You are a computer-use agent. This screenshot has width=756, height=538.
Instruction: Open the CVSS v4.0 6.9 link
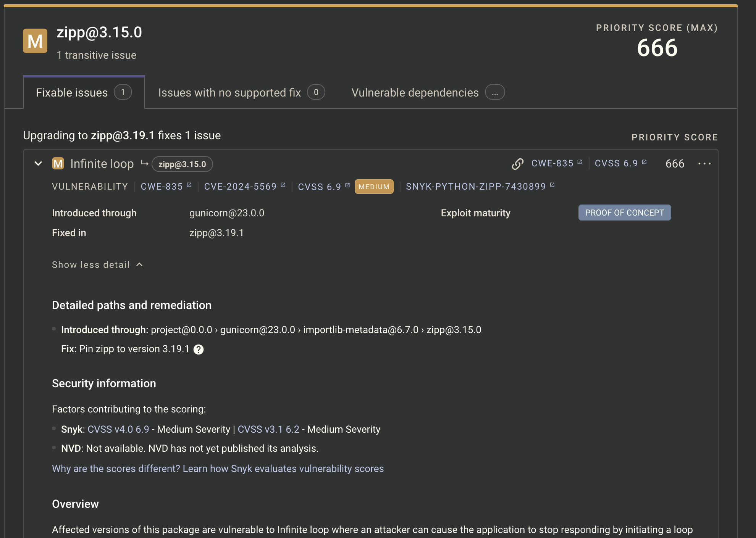[x=118, y=429]
